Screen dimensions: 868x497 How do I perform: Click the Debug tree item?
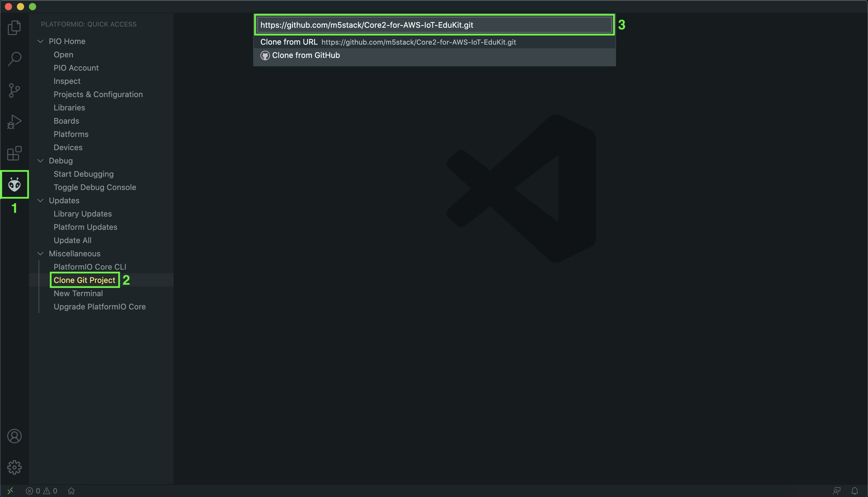pos(60,160)
